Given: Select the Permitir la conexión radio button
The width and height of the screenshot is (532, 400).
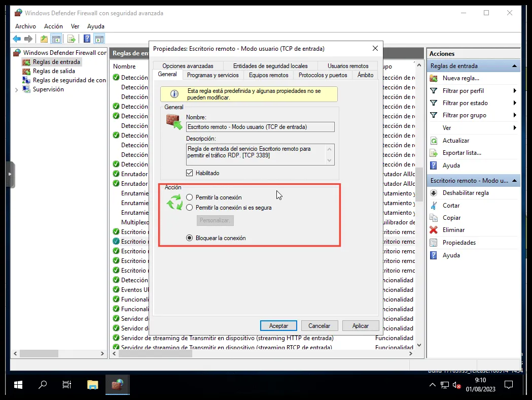Looking at the screenshot, I should (x=189, y=197).
